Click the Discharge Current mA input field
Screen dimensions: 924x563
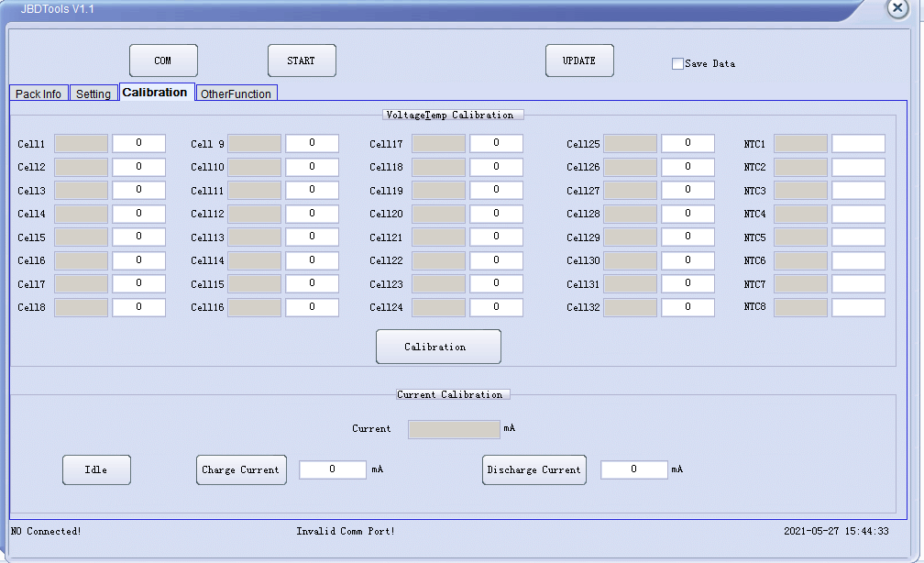633,469
